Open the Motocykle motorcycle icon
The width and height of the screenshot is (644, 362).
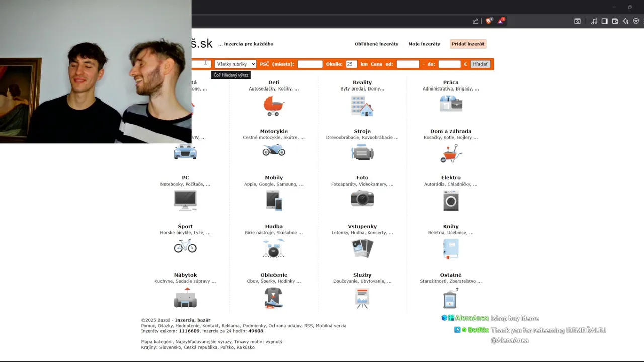pyautogui.click(x=274, y=150)
